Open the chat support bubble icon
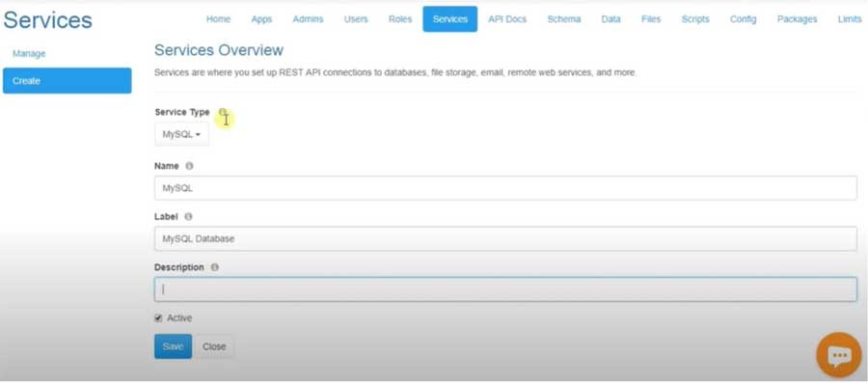 [839, 355]
